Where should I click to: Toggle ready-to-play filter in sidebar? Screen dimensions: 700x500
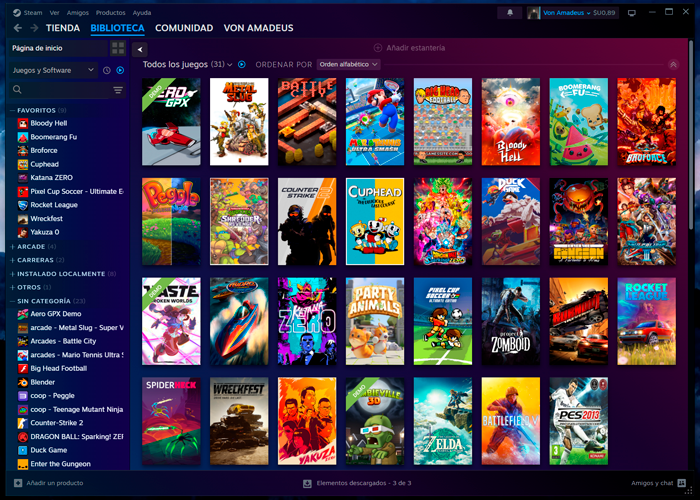120,71
